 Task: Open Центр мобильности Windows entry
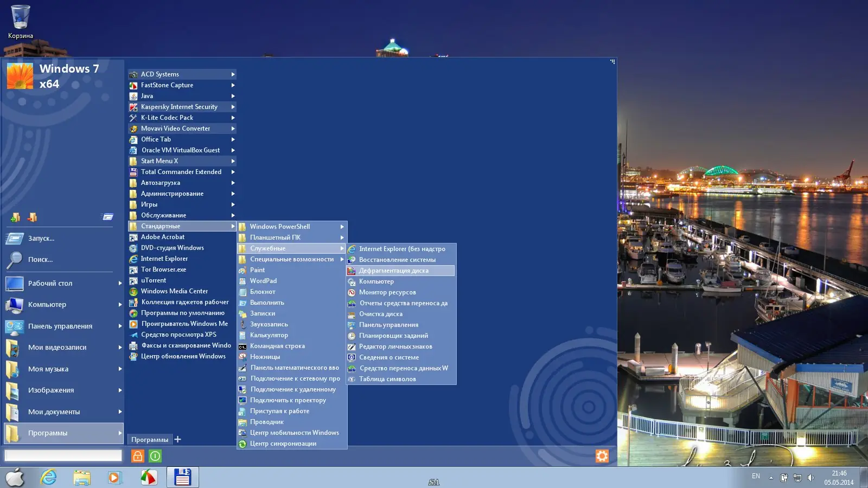tap(292, 433)
